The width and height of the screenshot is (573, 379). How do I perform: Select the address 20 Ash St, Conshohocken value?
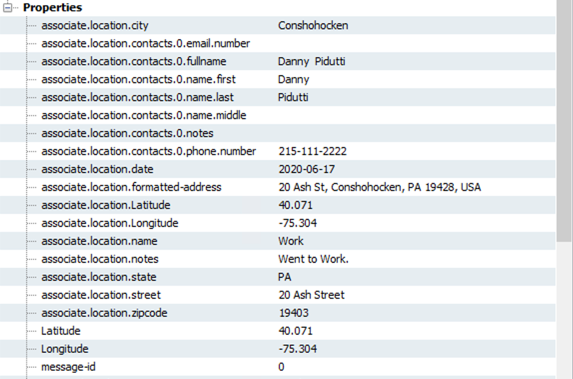380,187
